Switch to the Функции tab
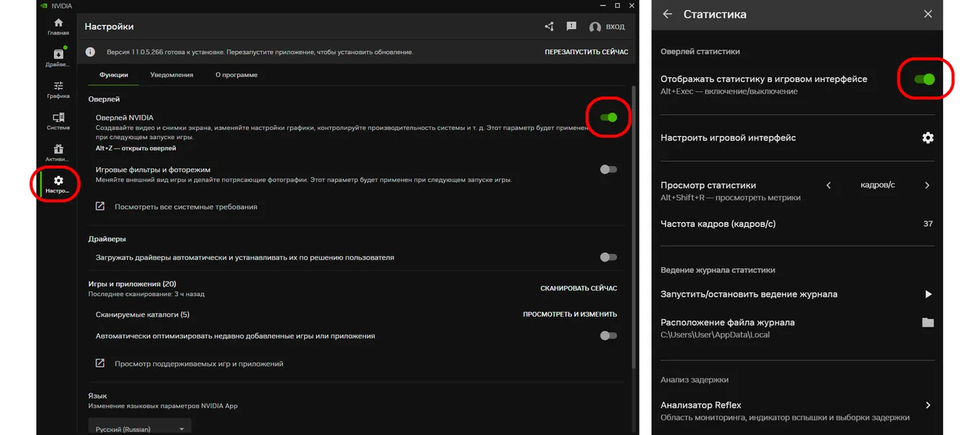The width and height of the screenshot is (980, 435). 114,75
